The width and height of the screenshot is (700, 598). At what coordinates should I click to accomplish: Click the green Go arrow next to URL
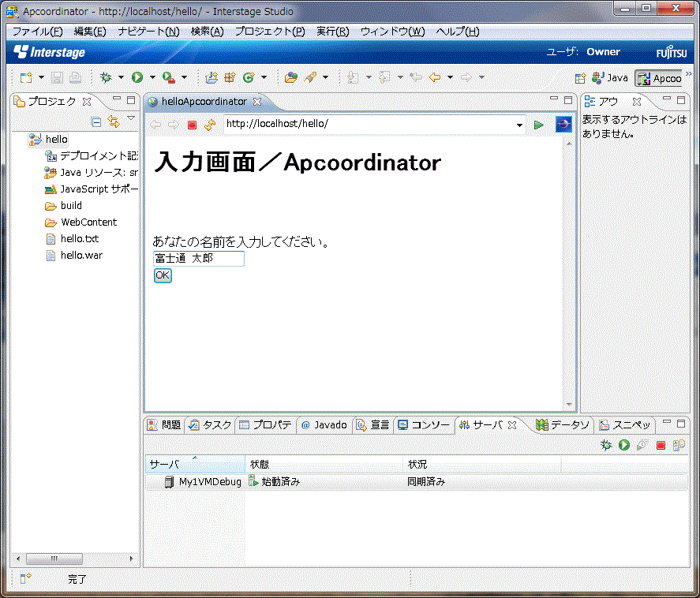coord(539,125)
